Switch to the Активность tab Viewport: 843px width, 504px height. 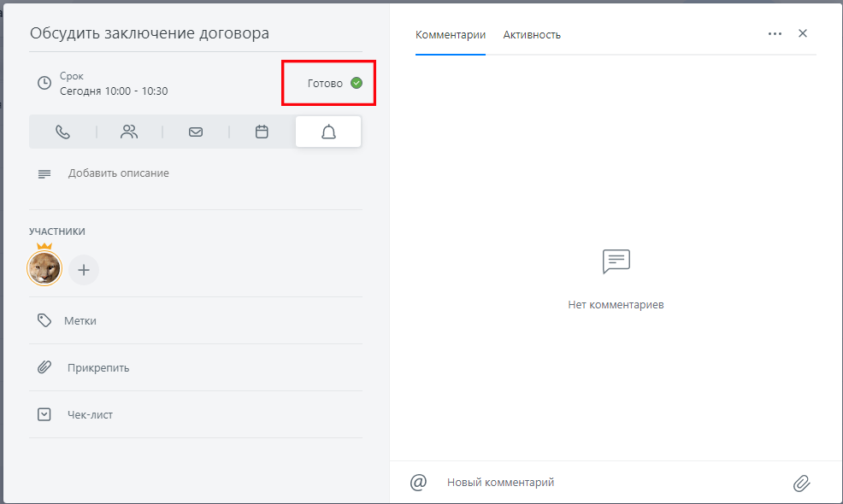[x=532, y=35]
